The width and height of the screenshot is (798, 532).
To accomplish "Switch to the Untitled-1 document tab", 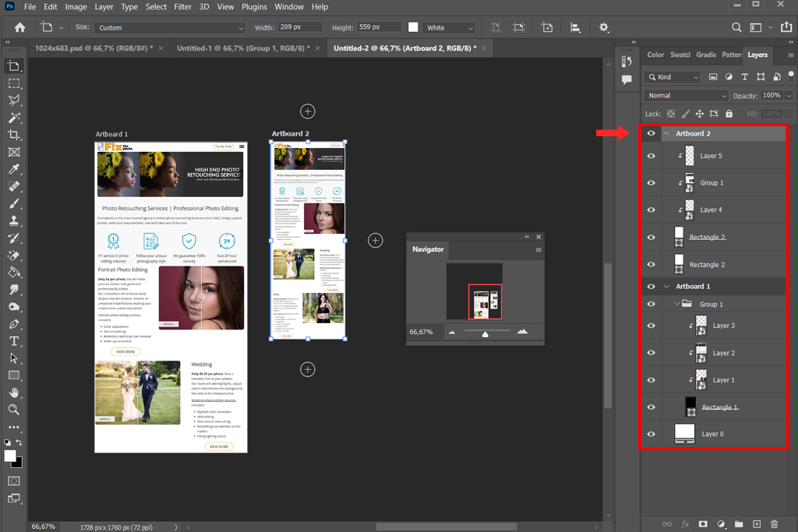I will (x=243, y=48).
